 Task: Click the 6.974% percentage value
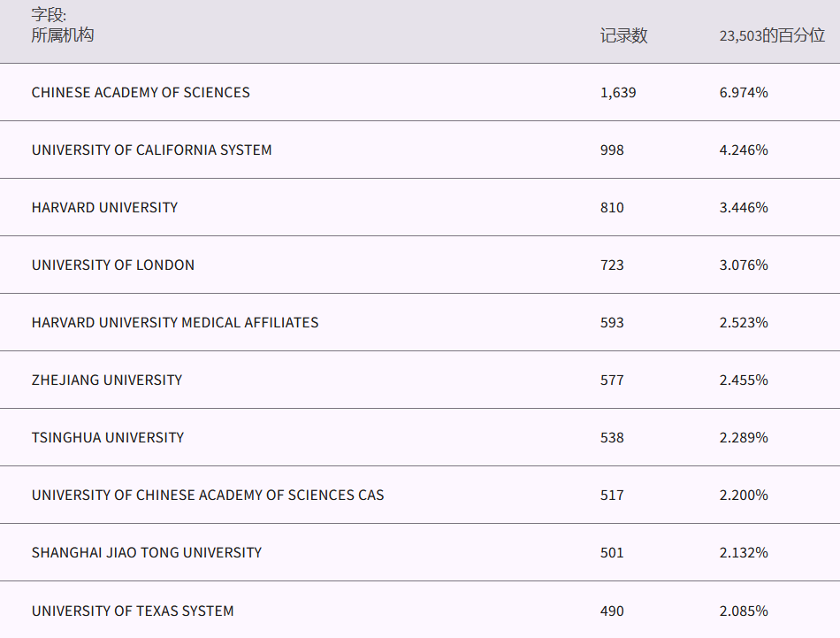pyautogui.click(x=744, y=93)
